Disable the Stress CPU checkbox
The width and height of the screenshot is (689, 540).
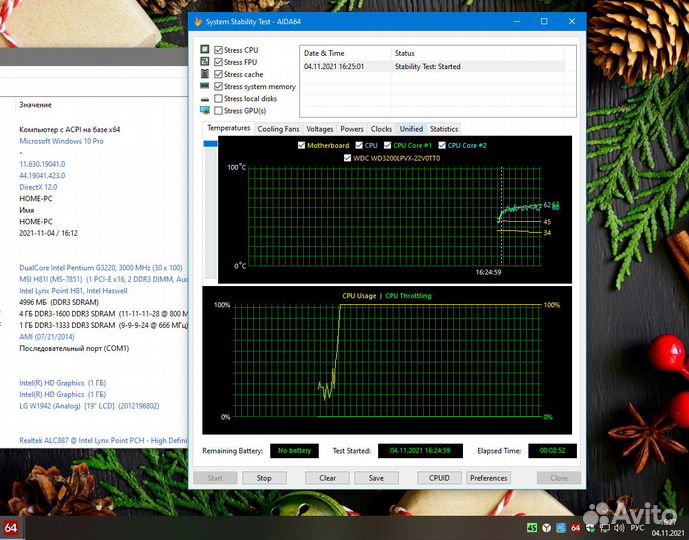(x=218, y=50)
